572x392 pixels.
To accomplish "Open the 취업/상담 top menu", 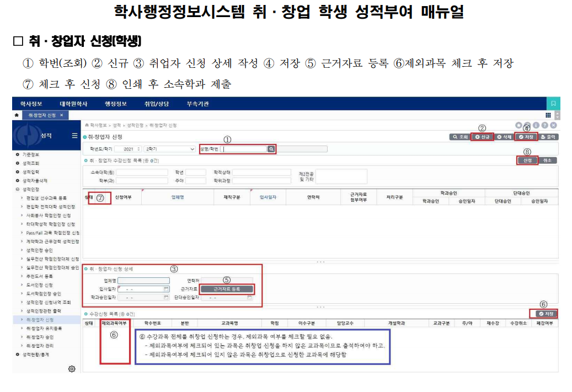I will coord(157,104).
